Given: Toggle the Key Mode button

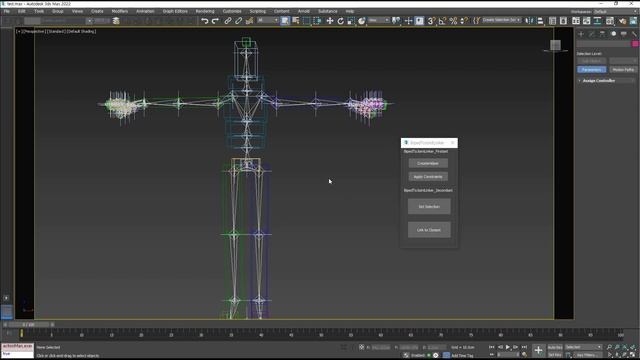Looking at the screenshot, I should point(491,355).
